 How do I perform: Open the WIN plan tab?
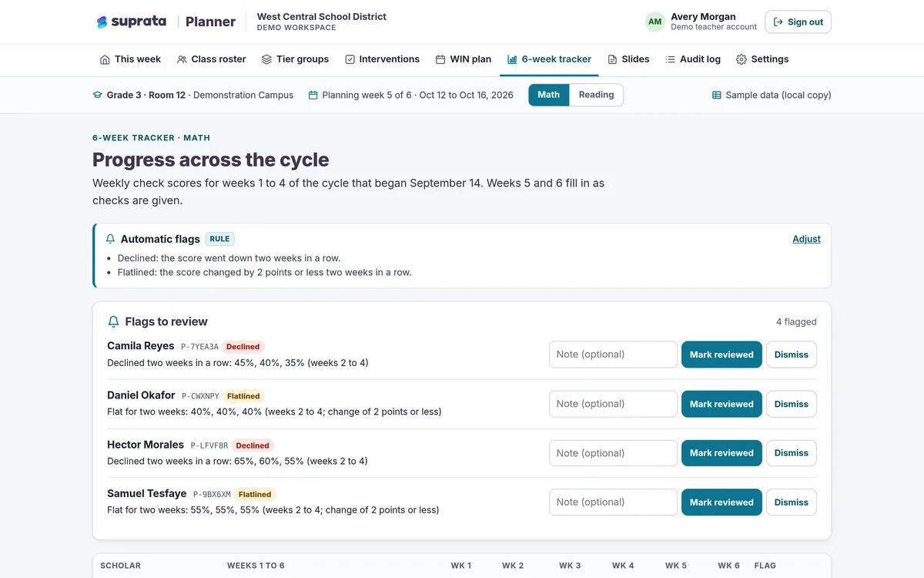click(464, 59)
